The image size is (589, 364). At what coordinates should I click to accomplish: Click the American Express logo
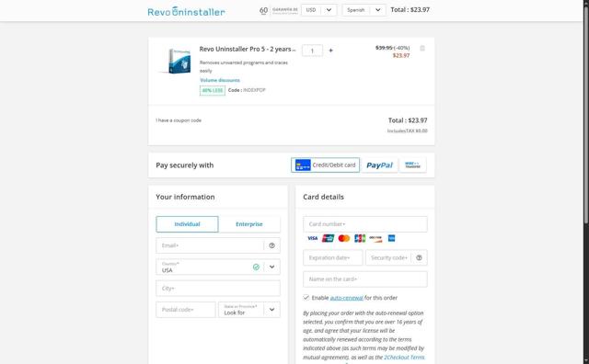tap(391, 238)
